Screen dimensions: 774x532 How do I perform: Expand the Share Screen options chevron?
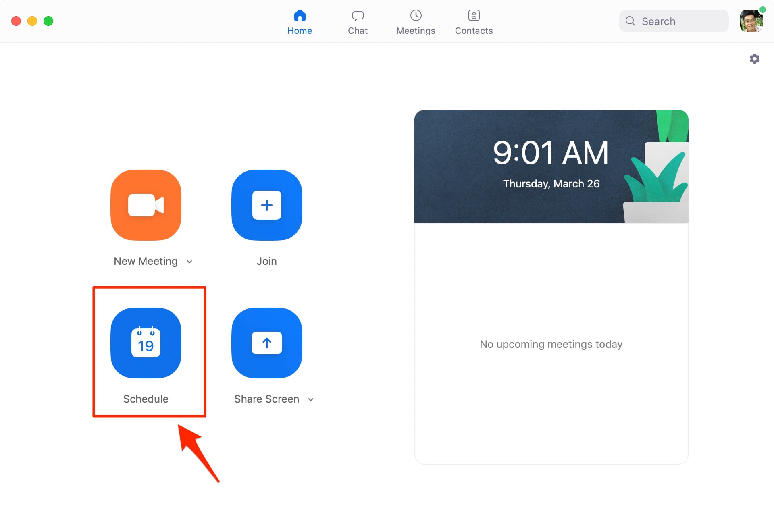[x=310, y=399]
